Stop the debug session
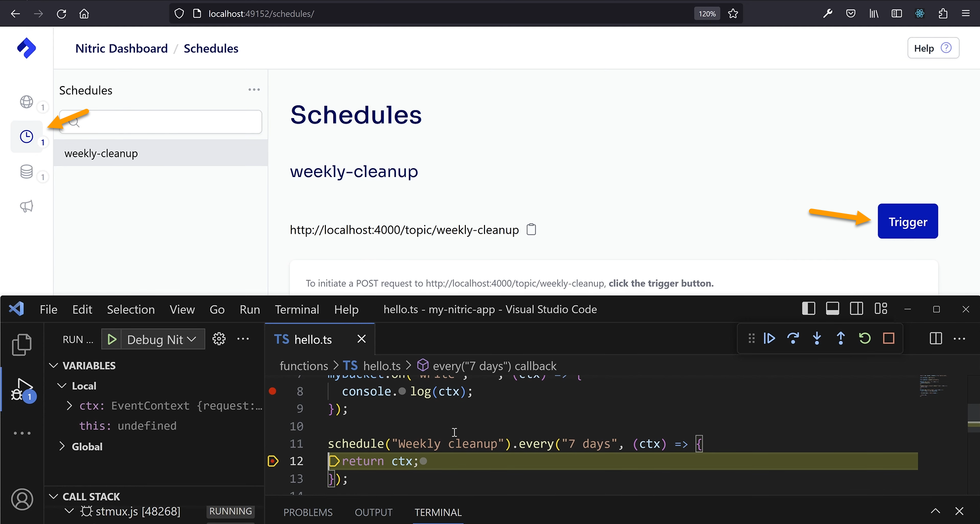This screenshot has width=980, height=524. click(888, 339)
